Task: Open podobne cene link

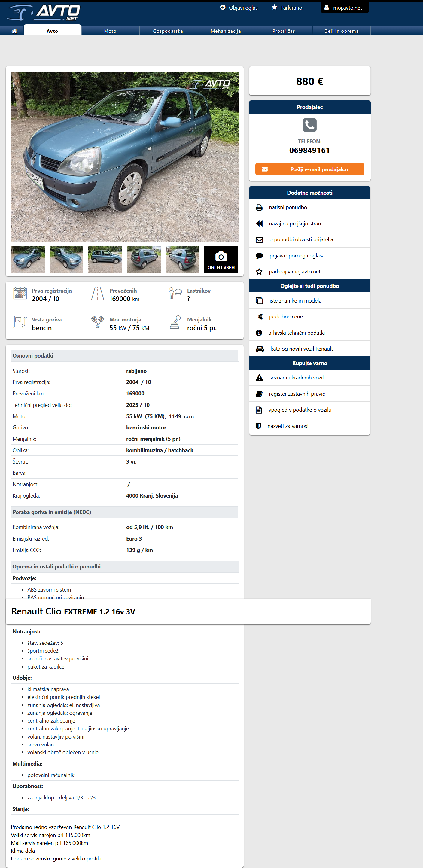Action: point(286,317)
